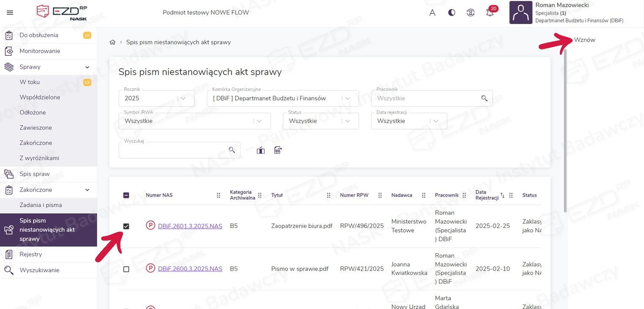This screenshot has width=644, height=309.
Task: Toggle the select-all checkbox in table header
Action: [x=126, y=195]
